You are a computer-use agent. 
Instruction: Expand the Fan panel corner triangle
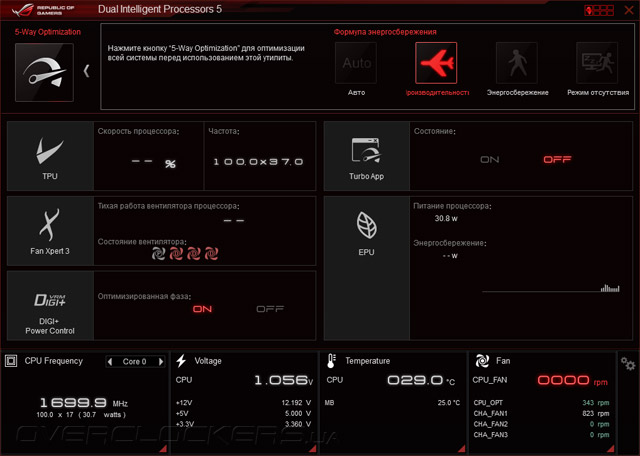611,449
